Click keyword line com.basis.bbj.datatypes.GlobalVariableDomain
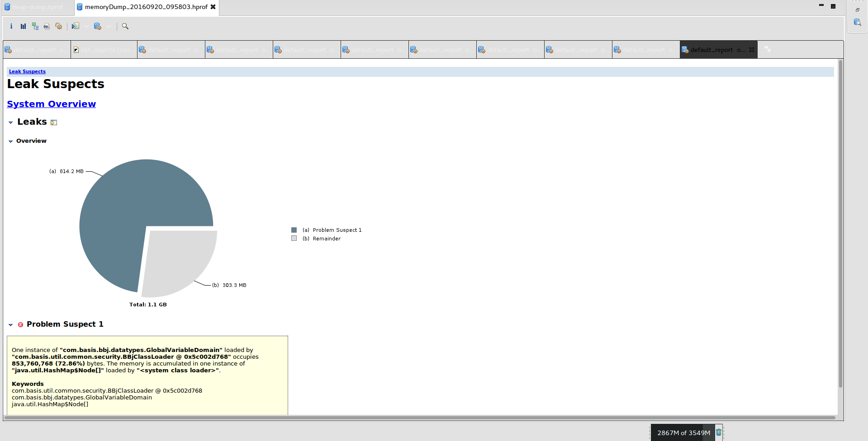868x441 pixels. tap(82, 397)
